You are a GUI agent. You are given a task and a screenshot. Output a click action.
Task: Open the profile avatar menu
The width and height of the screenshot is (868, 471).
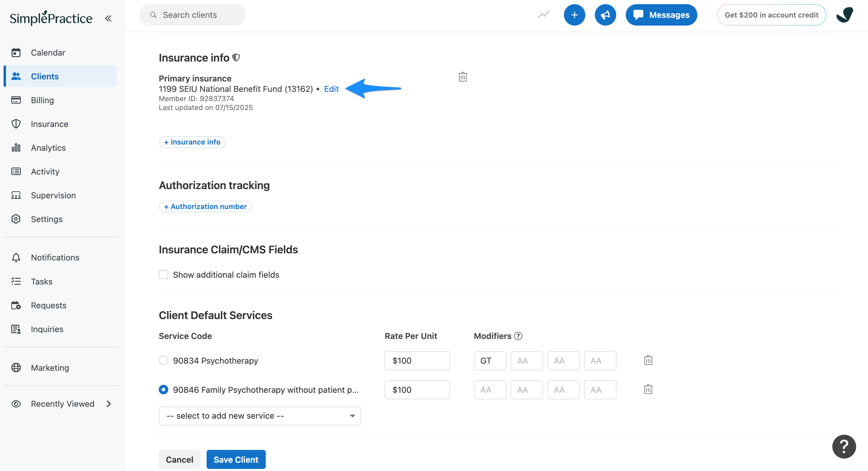pos(845,15)
